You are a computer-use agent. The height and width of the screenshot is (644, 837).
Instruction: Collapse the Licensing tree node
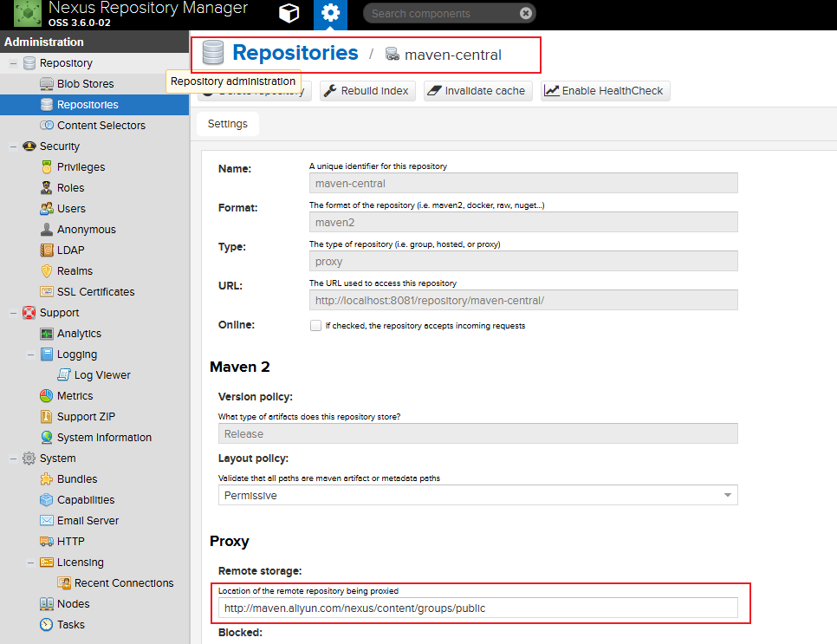pyautogui.click(x=30, y=563)
